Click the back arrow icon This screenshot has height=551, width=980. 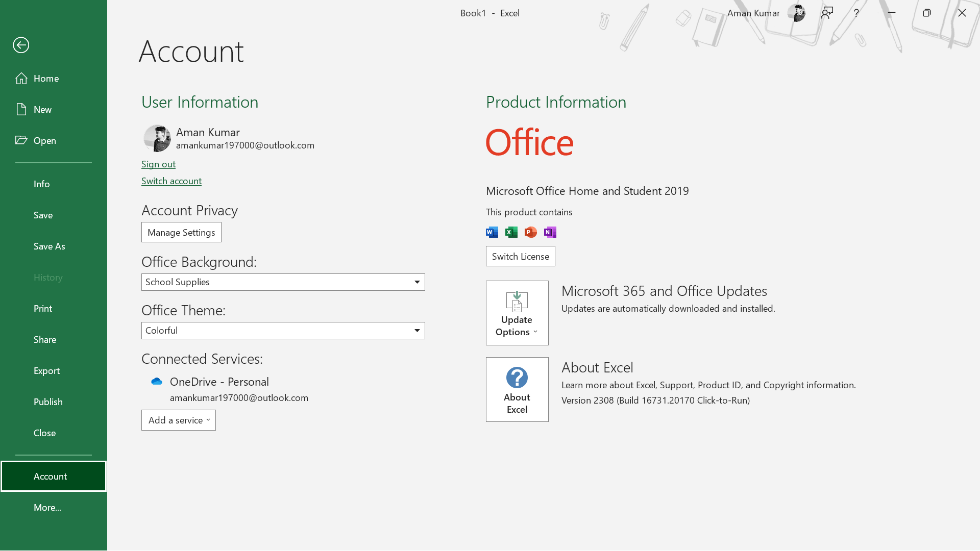(x=21, y=45)
